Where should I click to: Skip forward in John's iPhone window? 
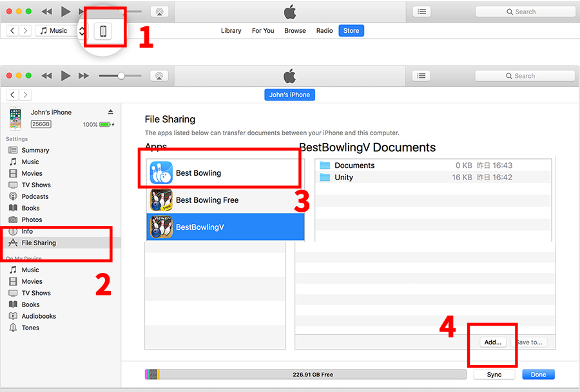click(x=84, y=76)
